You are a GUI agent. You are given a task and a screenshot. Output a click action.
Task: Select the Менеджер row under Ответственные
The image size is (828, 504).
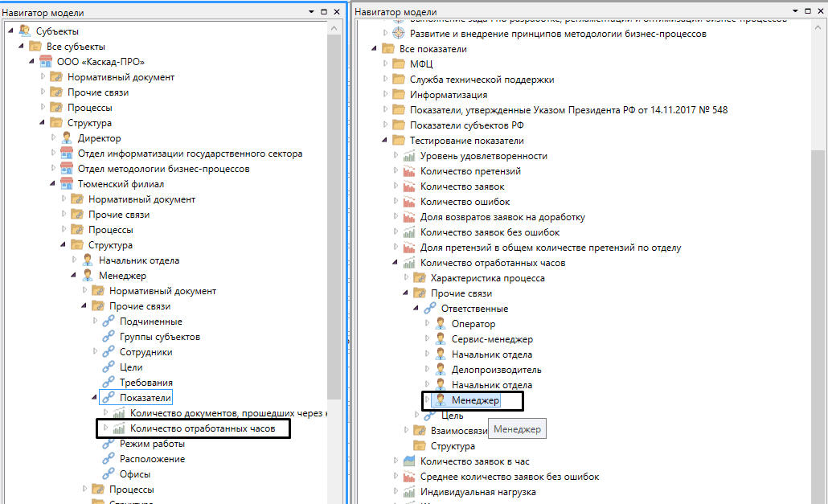[475, 400]
